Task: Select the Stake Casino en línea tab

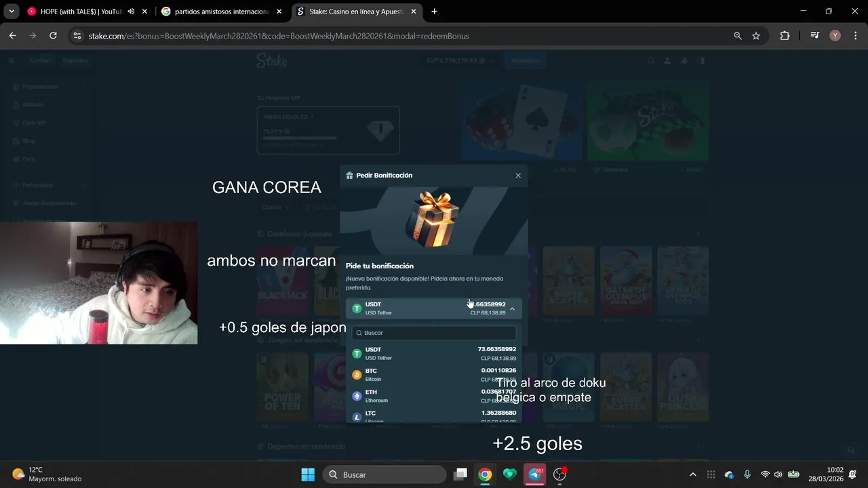Action: tap(355, 12)
